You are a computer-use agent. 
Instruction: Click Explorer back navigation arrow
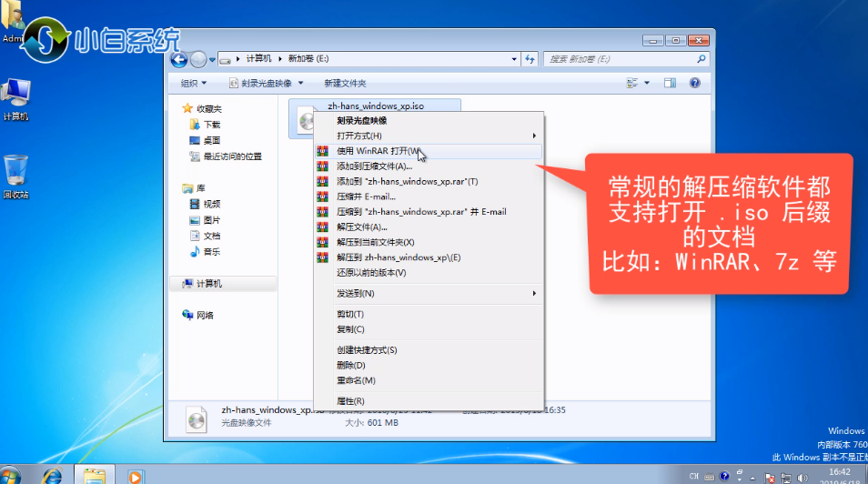pos(179,59)
